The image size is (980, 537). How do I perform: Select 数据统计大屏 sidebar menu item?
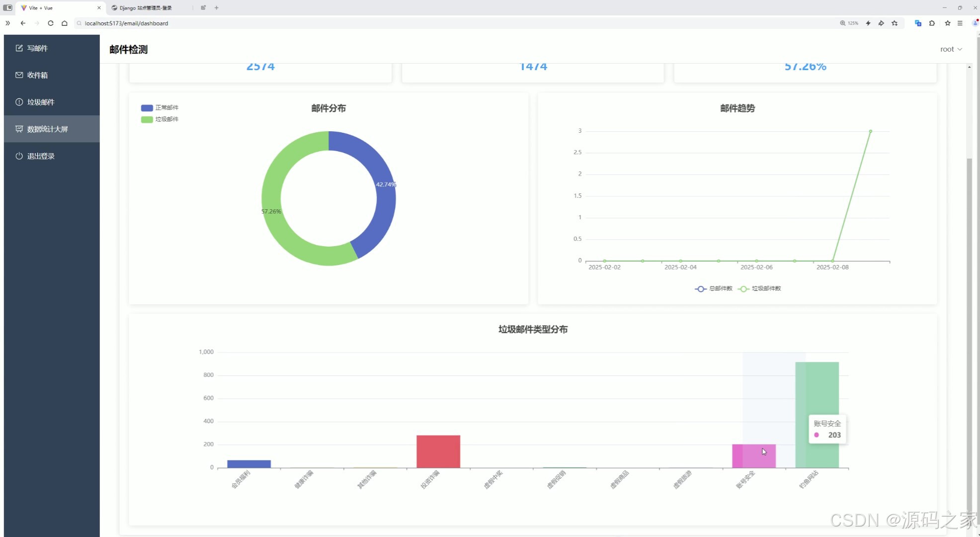[x=47, y=129]
